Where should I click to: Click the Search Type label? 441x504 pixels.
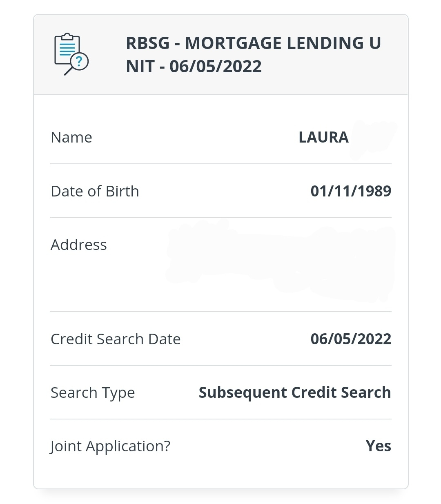click(x=93, y=393)
